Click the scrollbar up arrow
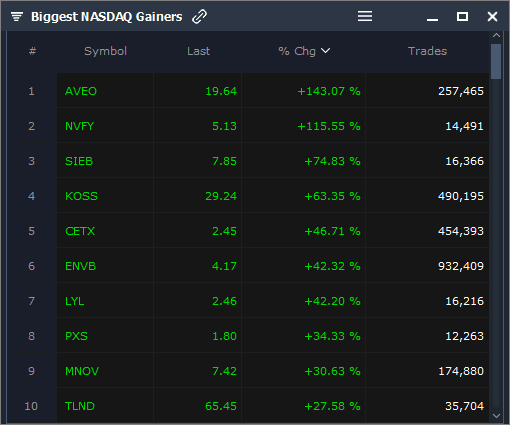This screenshot has height=425, width=510. coord(496,35)
